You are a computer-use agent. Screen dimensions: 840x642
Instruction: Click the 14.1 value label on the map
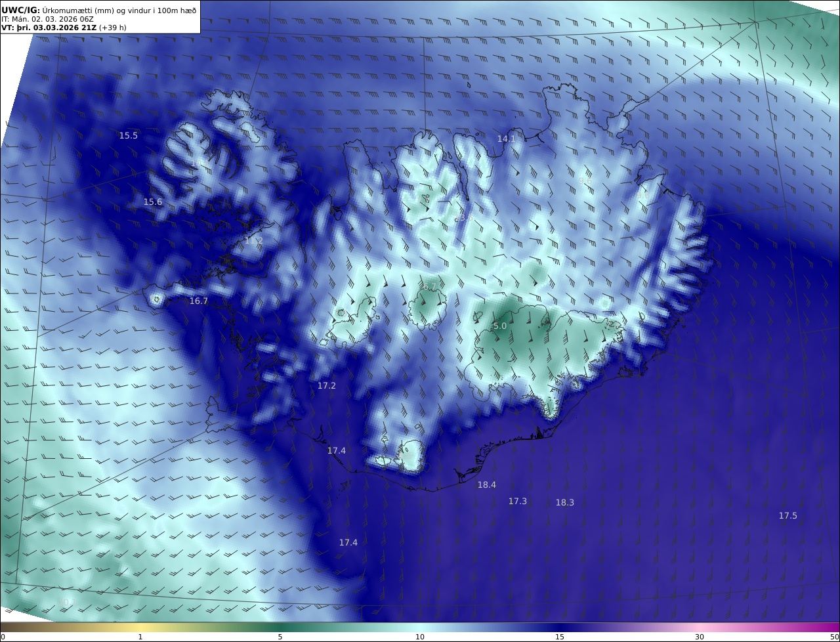click(506, 139)
